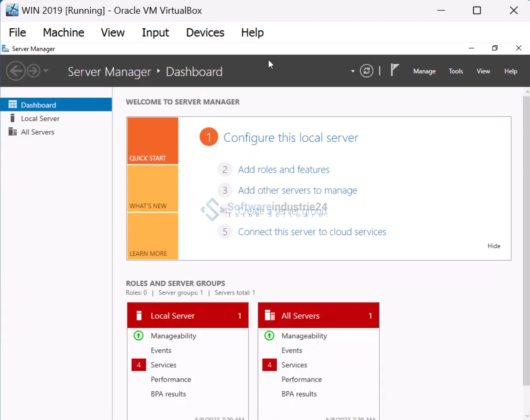Open the Manage menu
530x420 pixels.
424,71
